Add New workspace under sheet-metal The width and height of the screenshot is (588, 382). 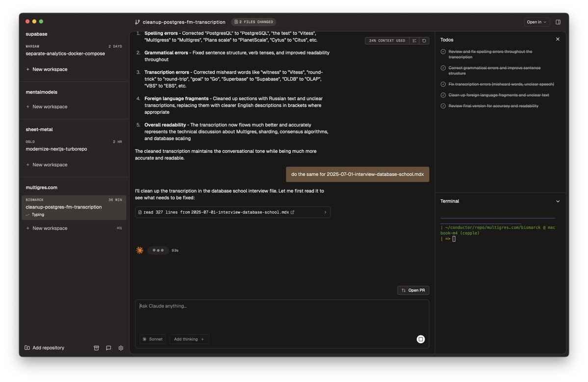47,165
